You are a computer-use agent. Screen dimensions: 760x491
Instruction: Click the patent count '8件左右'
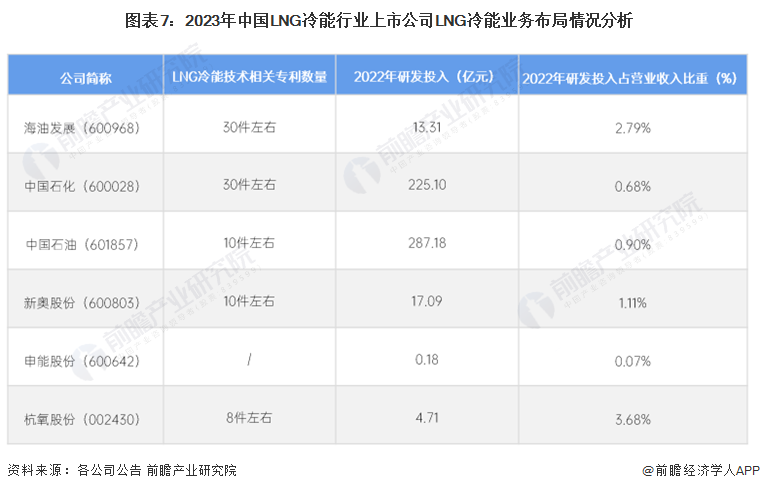point(249,418)
